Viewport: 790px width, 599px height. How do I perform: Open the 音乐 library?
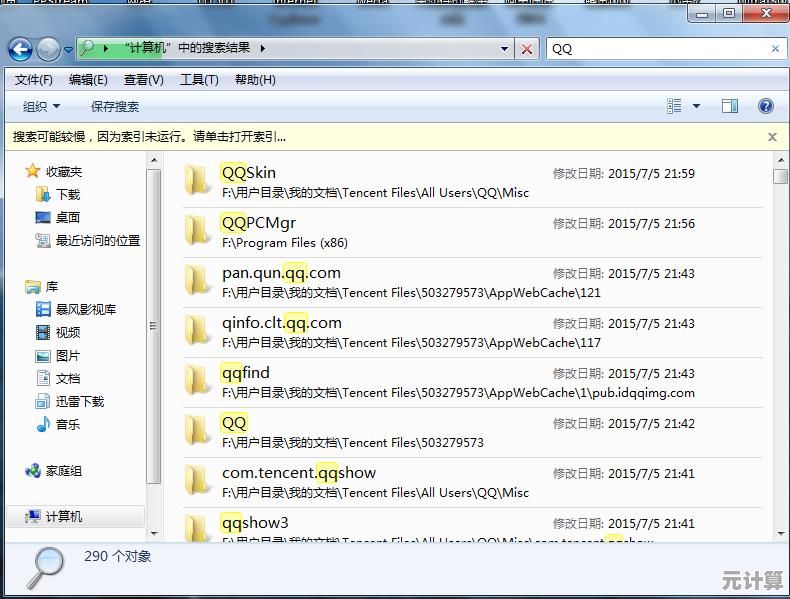(x=68, y=425)
